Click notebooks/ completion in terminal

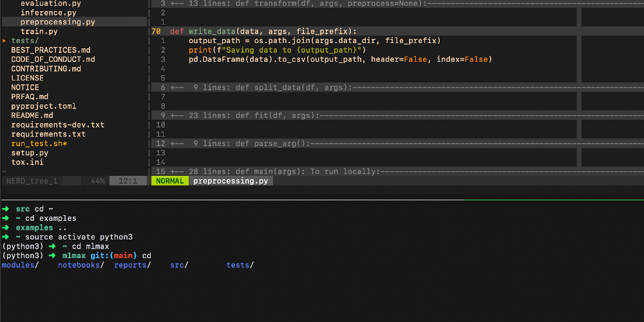80,265
